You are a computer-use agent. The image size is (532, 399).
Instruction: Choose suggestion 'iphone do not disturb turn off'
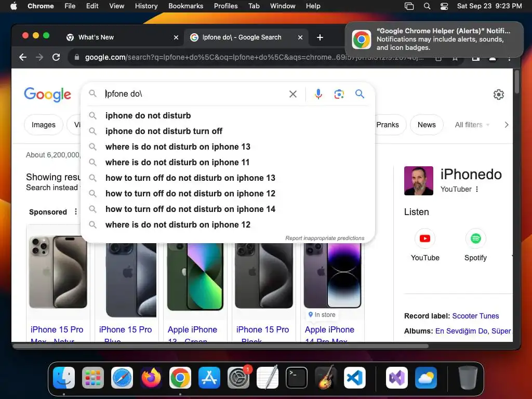click(x=228, y=131)
